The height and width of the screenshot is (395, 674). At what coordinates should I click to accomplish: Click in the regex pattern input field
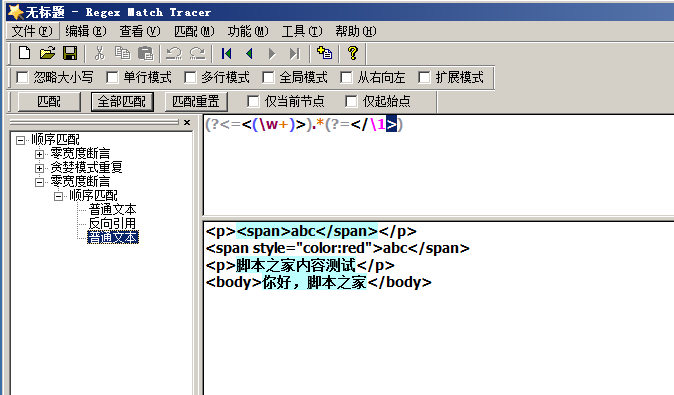click(x=438, y=165)
